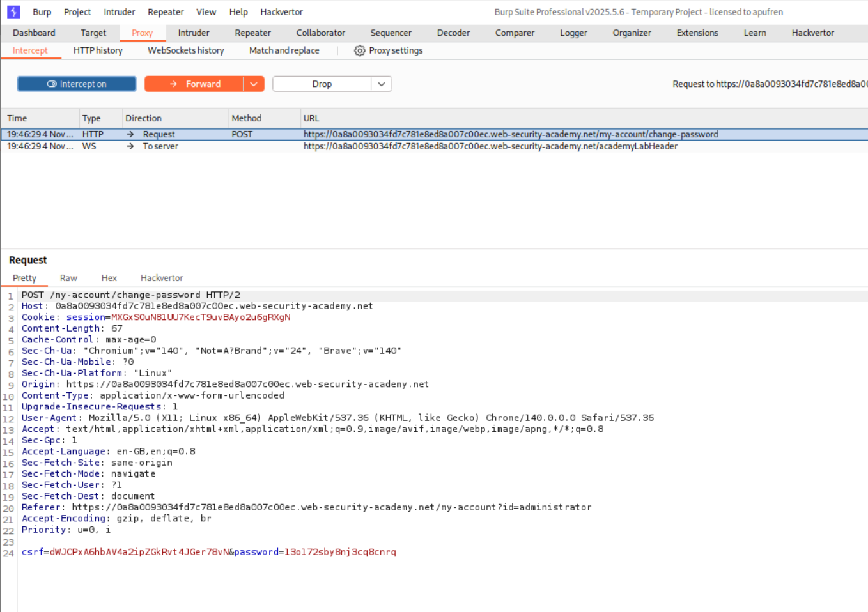The width and height of the screenshot is (868, 612).
Task: Open the Match and replace tab
Action: tap(284, 50)
